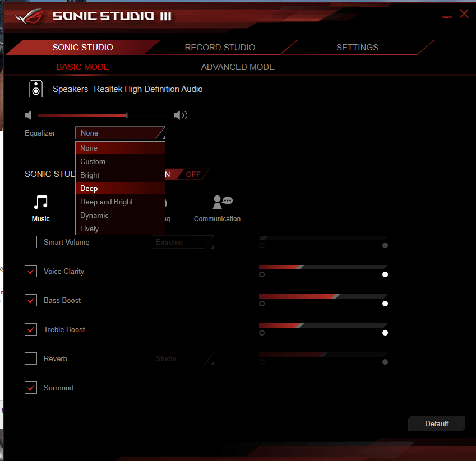Screen dimensions: 476x461
Task: Adjust the Smart Volume level slider
Action: [x=323, y=238]
